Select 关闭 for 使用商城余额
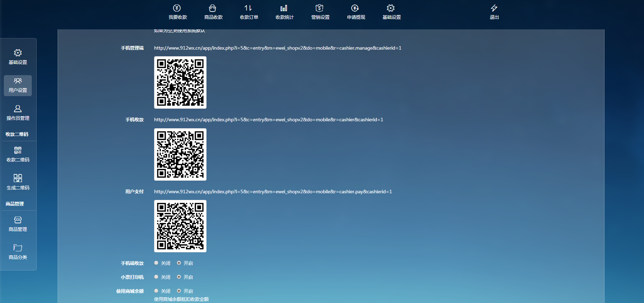 click(156, 291)
